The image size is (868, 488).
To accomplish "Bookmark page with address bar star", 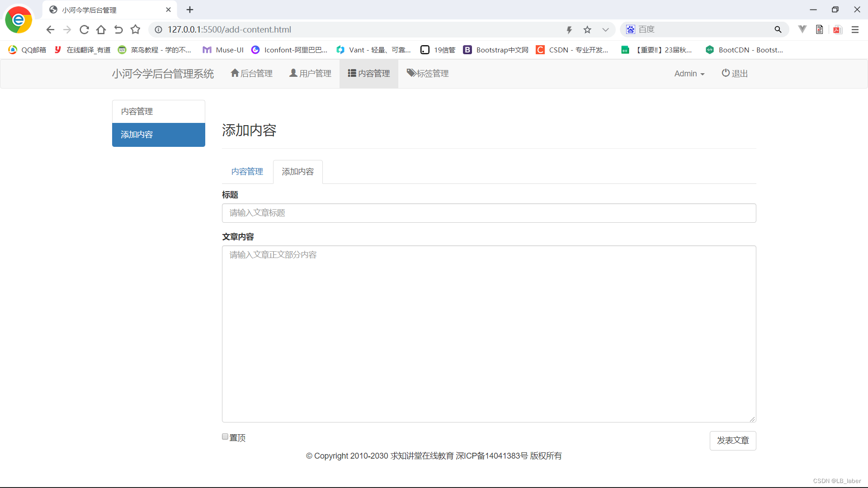I will click(x=587, y=29).
